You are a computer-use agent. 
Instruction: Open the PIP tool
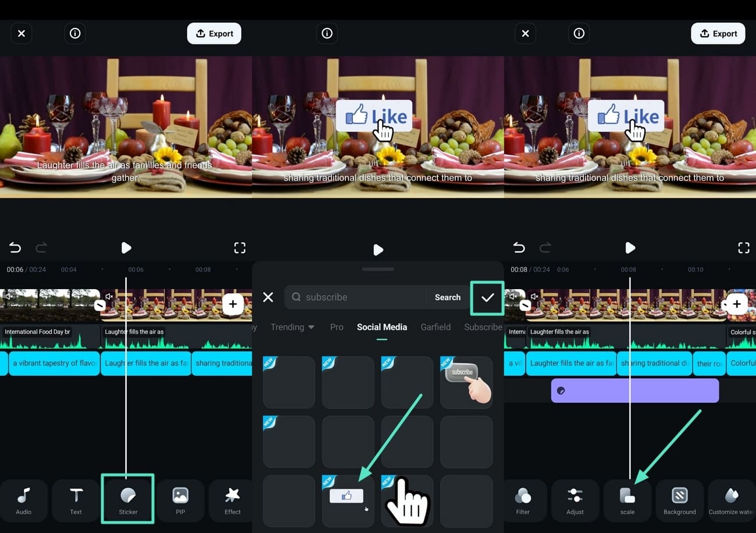click(x=180, y=501)
